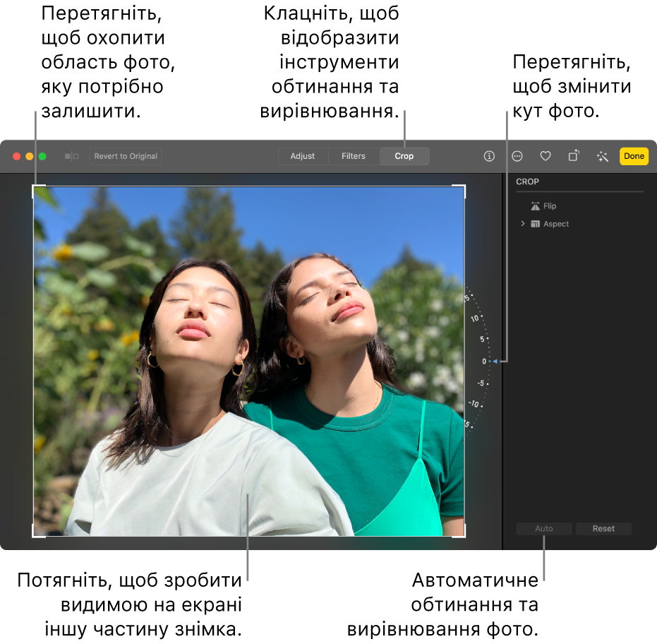Click the green full-screen button
657x644 pixels.
42,156
